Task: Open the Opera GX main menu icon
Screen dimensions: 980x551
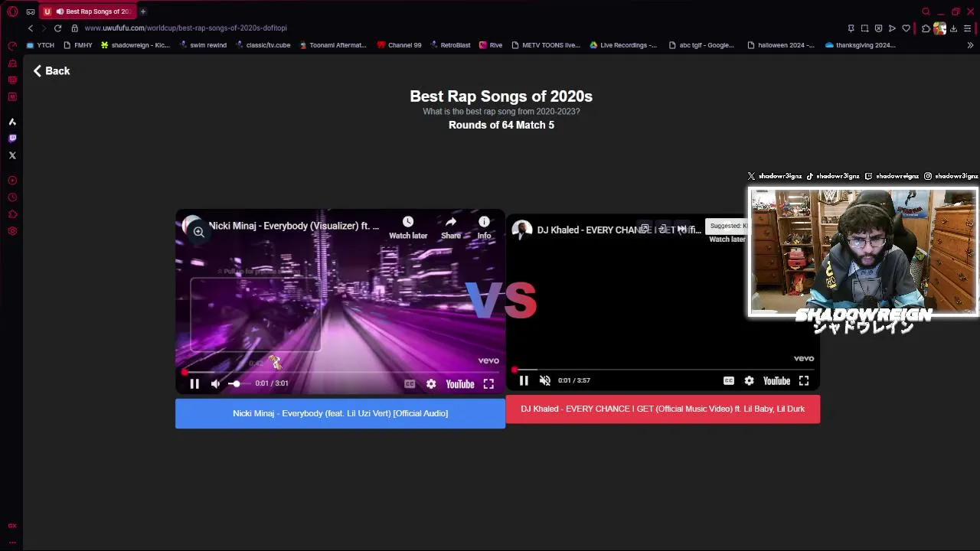Action: click(x=12, y=11)
